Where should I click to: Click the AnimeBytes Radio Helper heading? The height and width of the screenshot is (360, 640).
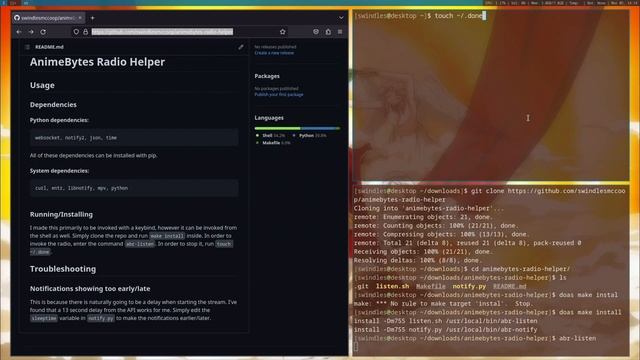(x=98, y=62)
